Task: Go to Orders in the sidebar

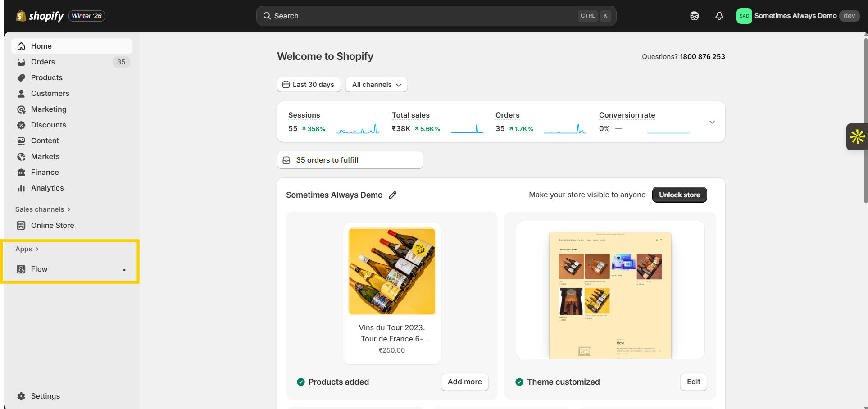Action: [x=43, y=62]
